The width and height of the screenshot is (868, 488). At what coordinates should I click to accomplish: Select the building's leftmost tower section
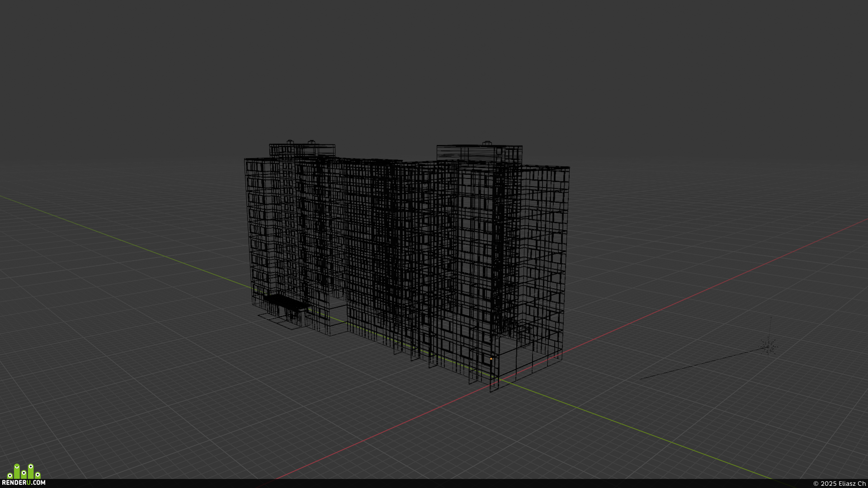[262, 230]
